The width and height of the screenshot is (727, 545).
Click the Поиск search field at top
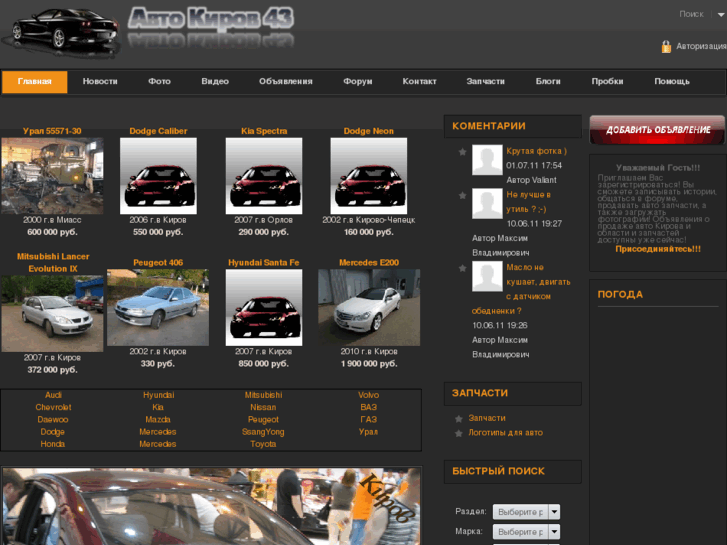[691, 14]
